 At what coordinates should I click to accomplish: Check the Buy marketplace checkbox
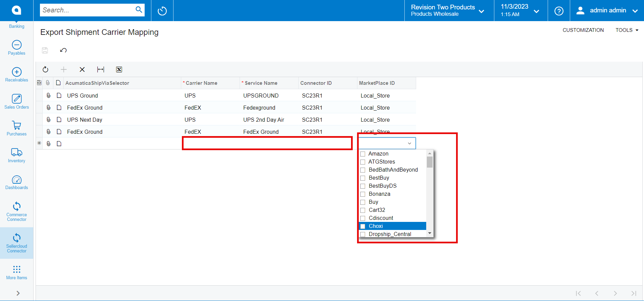point(363,202)
